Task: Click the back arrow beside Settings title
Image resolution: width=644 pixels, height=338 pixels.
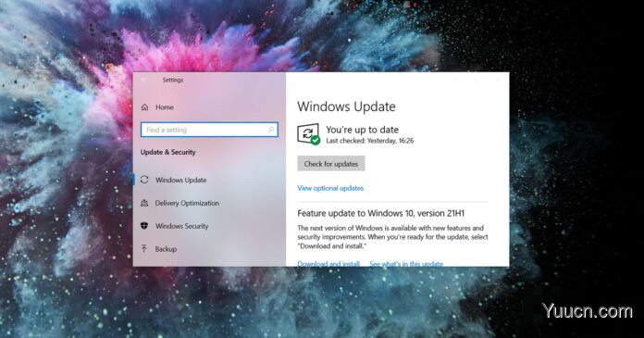Action: pos(143,80)
